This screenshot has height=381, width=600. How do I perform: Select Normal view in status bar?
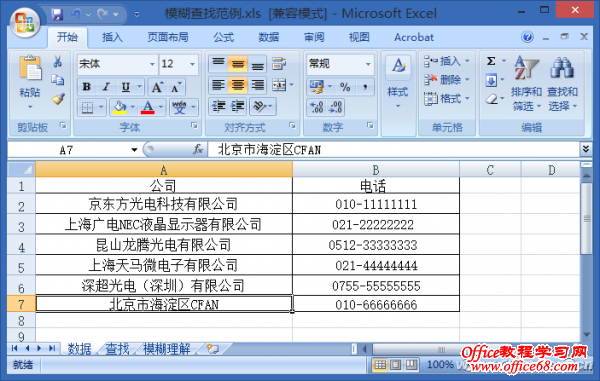pyautogui.click(x=380, y=365)
